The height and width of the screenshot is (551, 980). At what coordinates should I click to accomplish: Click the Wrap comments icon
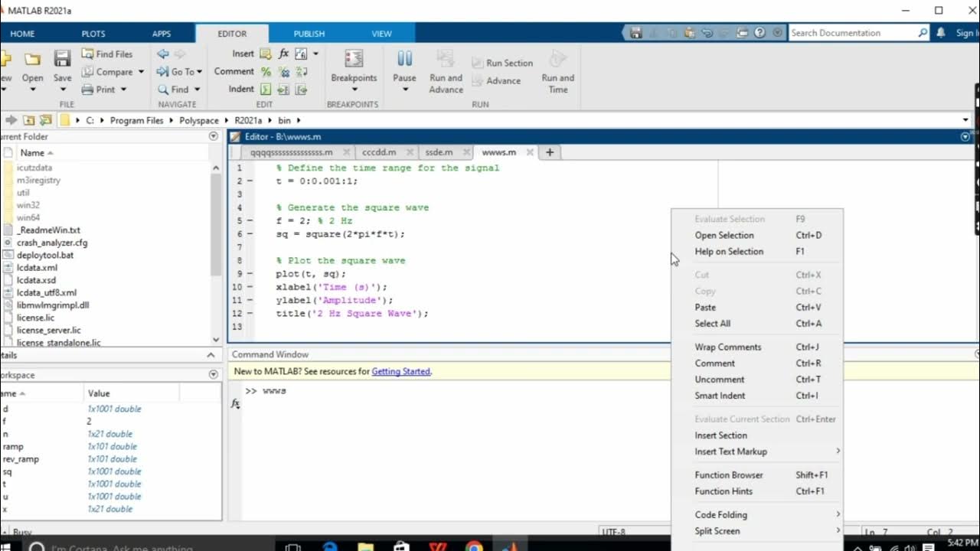tap(302, 72)
